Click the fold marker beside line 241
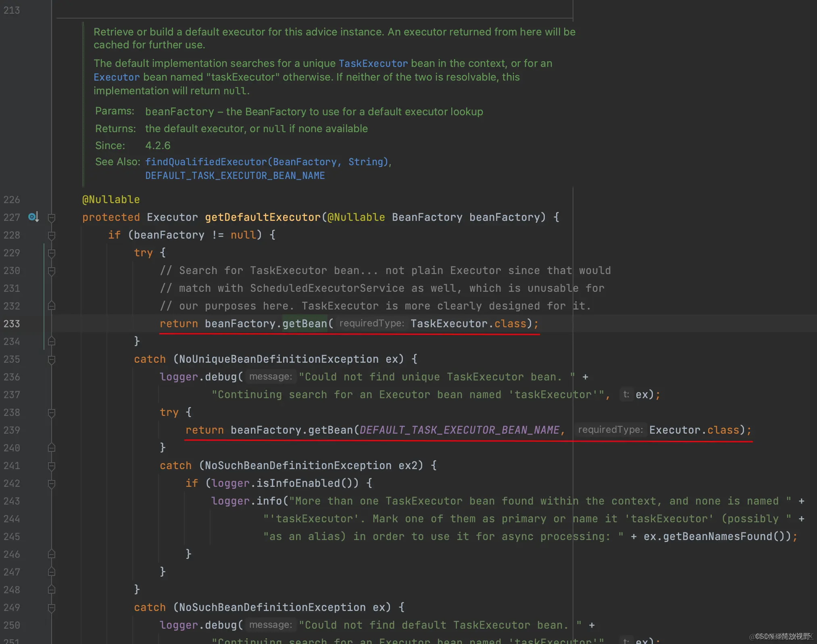 pos(51,465)
